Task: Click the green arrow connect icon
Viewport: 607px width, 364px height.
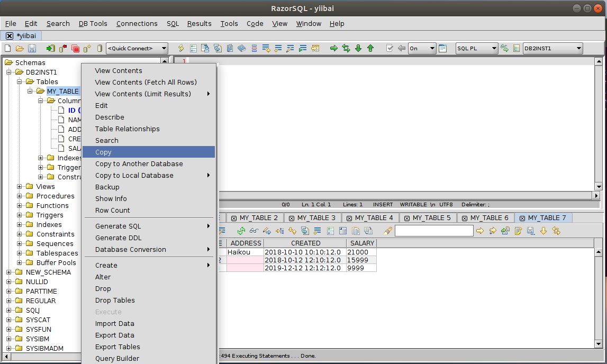Action: (50, 48)
